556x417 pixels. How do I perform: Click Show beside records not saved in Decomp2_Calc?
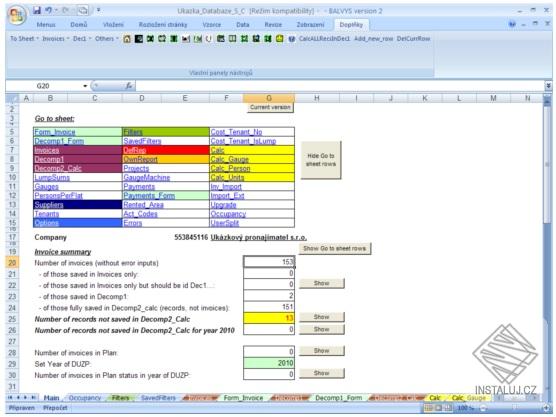point(322,317)
